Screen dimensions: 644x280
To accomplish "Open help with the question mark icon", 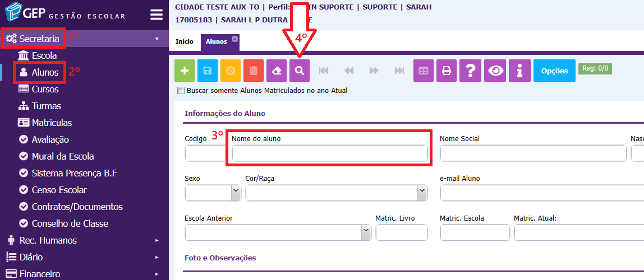I will [471, 71].
